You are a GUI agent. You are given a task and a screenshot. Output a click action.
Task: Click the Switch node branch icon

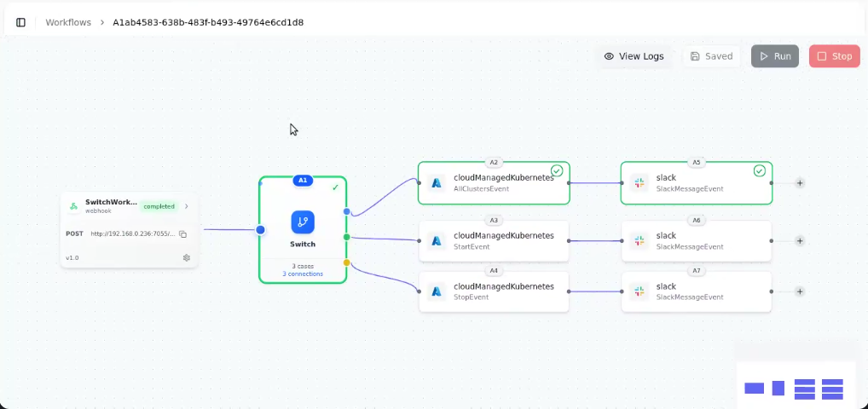click(x=303, y=222)
